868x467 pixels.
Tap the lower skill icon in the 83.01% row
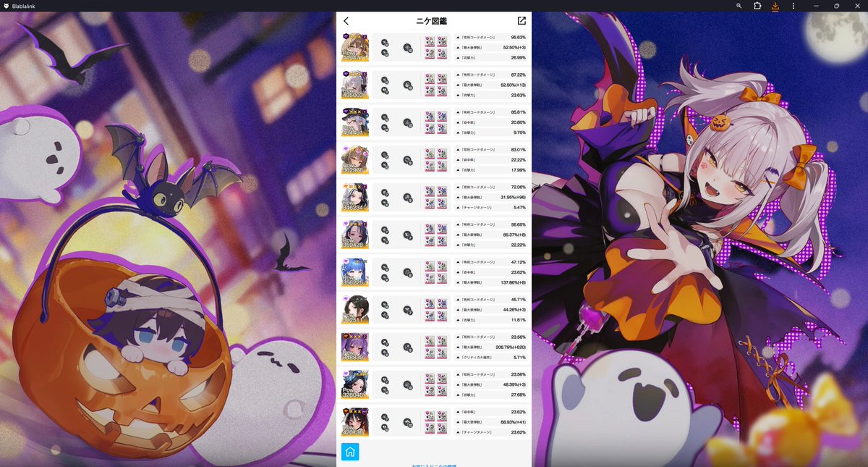tap(385, 166)
